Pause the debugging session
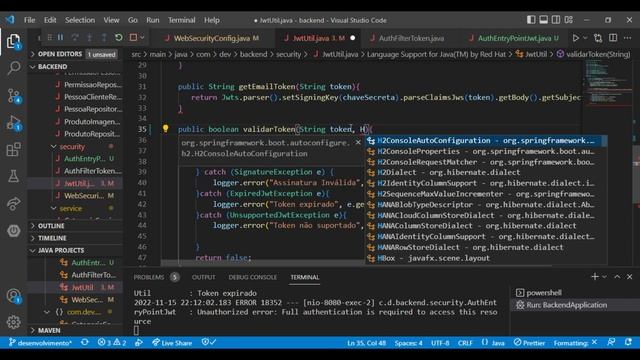Image resolution: width=640 pixels, height=360 pixels. click(x=60, y=38)
